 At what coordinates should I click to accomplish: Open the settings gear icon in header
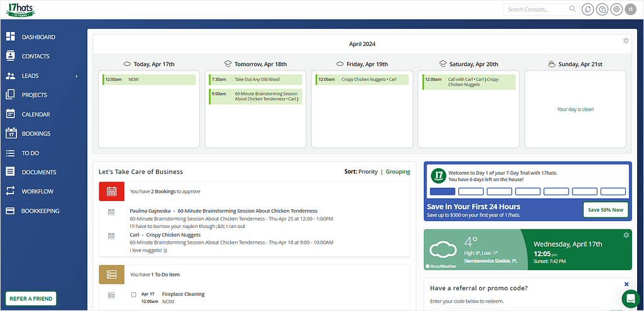pyautogui.click(x=616, y=9)
